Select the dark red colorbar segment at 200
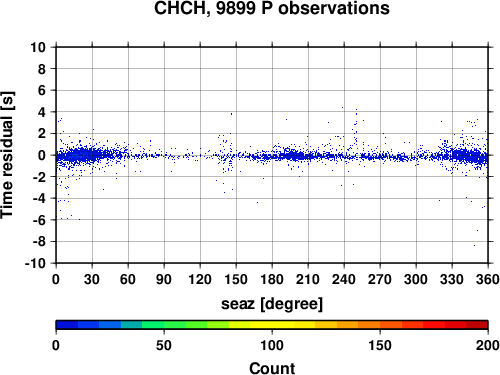 tap(477, 325)
